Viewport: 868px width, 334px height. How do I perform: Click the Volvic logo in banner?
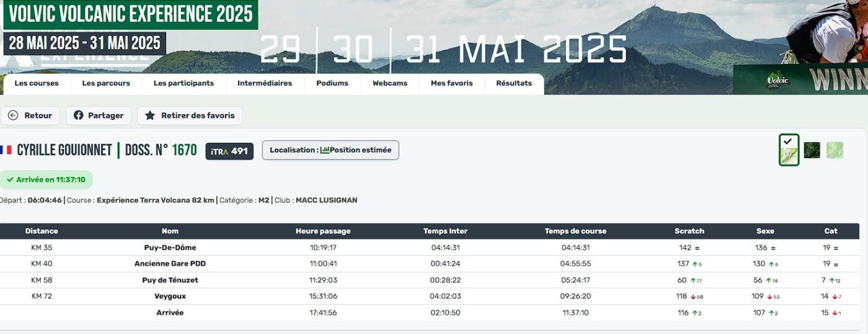[x=777, y=80]
